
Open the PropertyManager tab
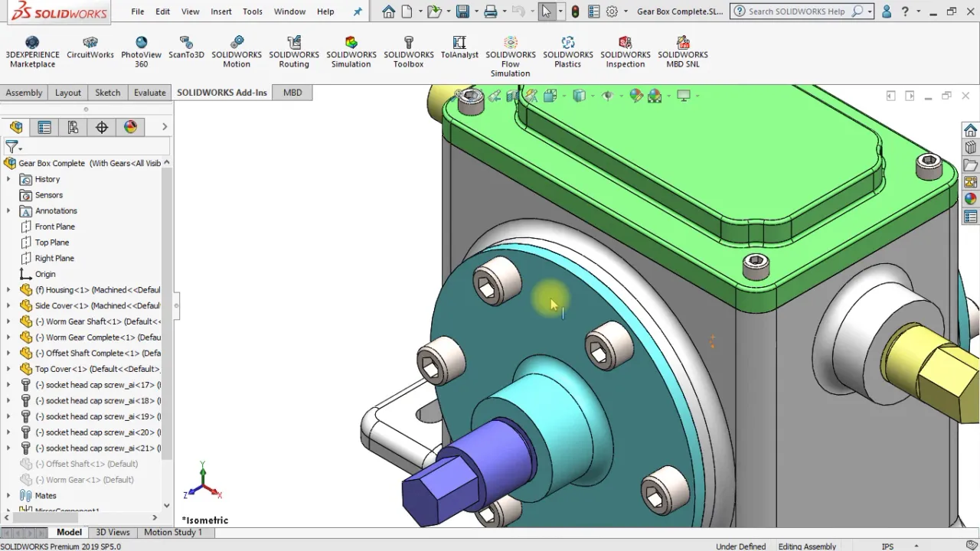[44, 127]
